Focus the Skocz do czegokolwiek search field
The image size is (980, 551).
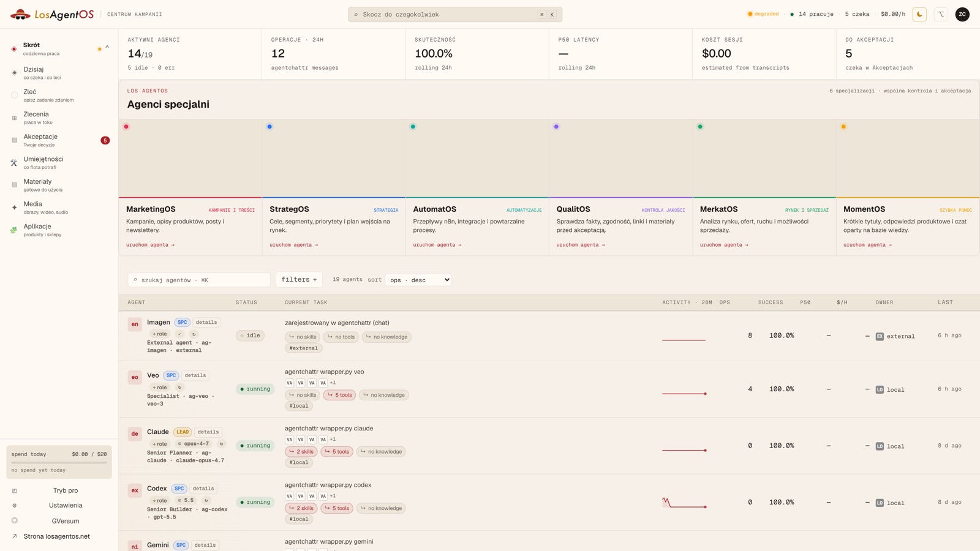pos(455,14)
